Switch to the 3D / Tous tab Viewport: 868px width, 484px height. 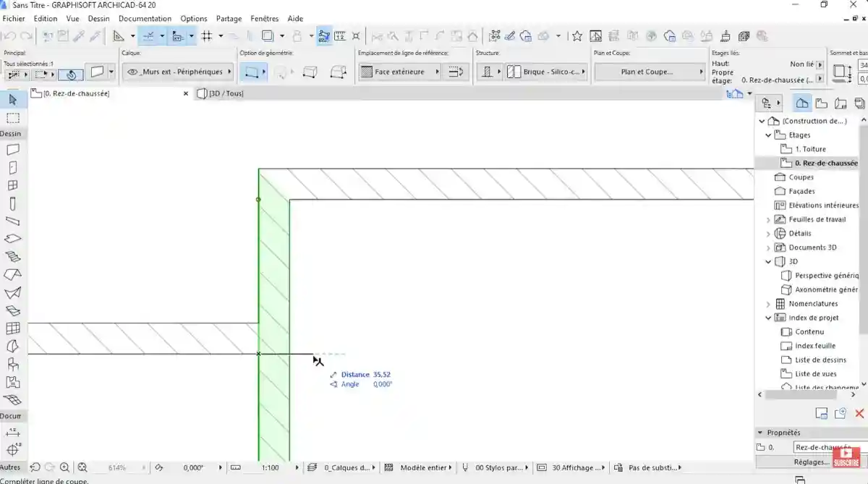(226, 93)
